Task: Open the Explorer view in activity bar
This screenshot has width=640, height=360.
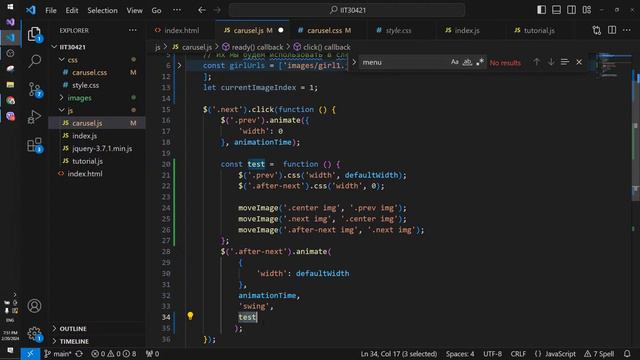Action: 34,34
